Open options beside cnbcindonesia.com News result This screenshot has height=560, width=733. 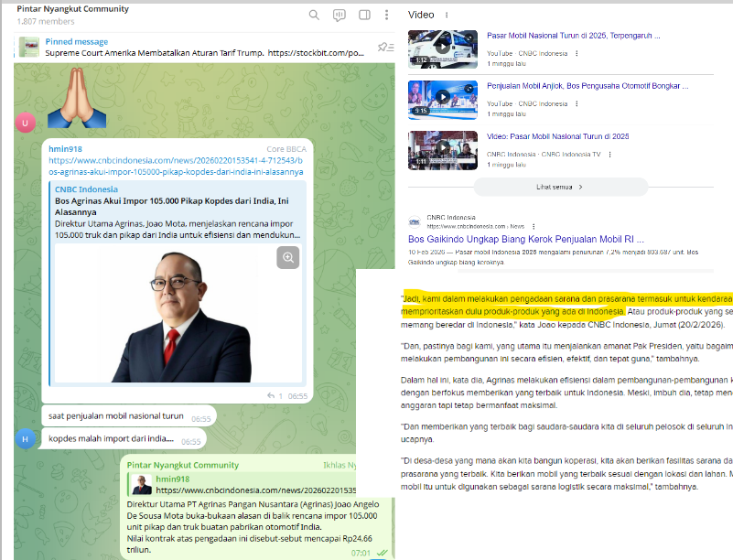pos(534,226)
